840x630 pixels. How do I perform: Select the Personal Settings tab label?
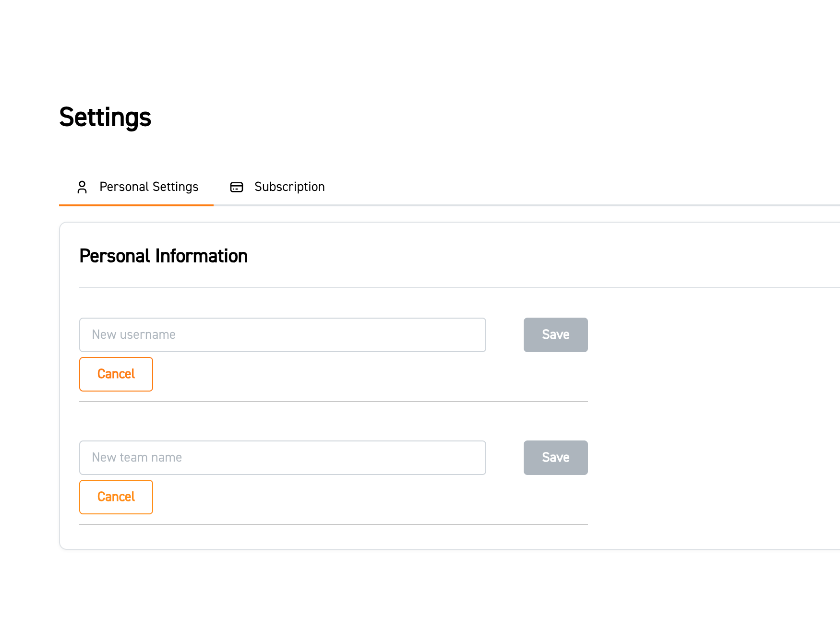pyautogui.click(x=149, y=187)
